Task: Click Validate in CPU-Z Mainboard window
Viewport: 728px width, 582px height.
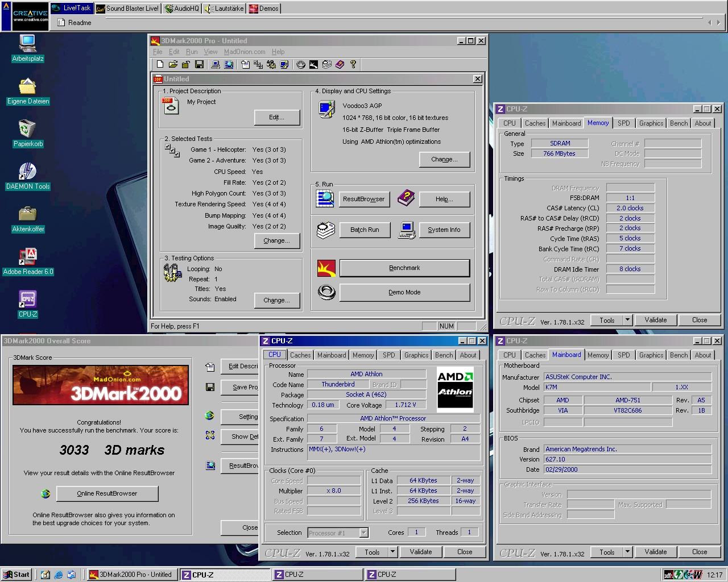Action: tap(655, 552)
